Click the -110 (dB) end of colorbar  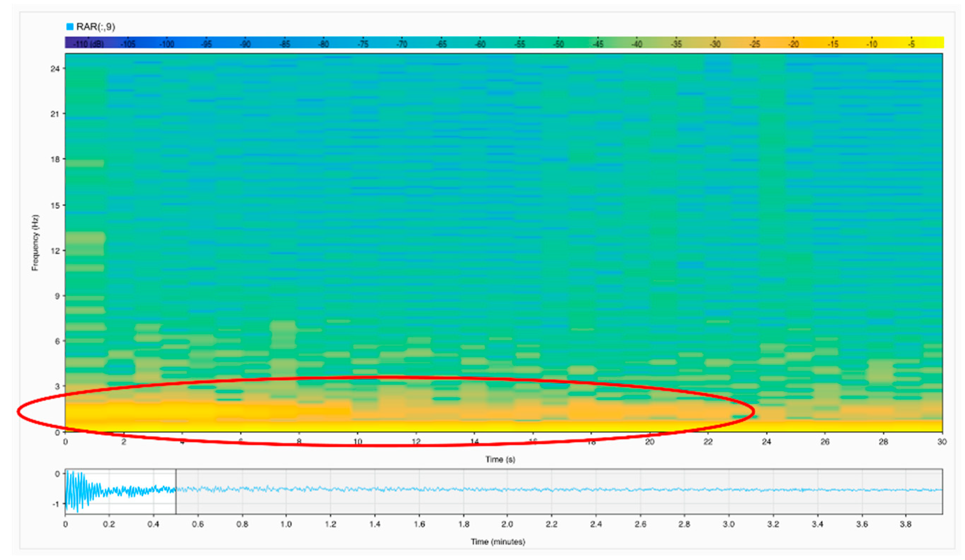(x=88, y=44)
